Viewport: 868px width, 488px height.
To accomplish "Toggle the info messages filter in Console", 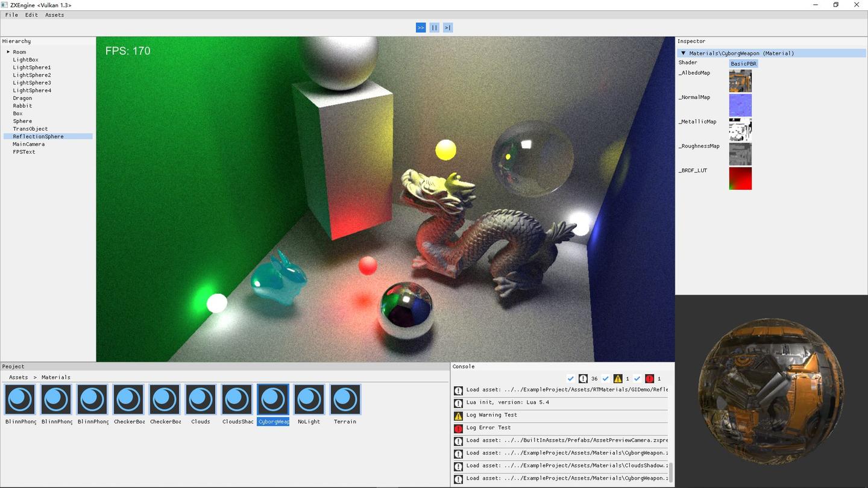I will pyautogui.click(x=571, y=378).
